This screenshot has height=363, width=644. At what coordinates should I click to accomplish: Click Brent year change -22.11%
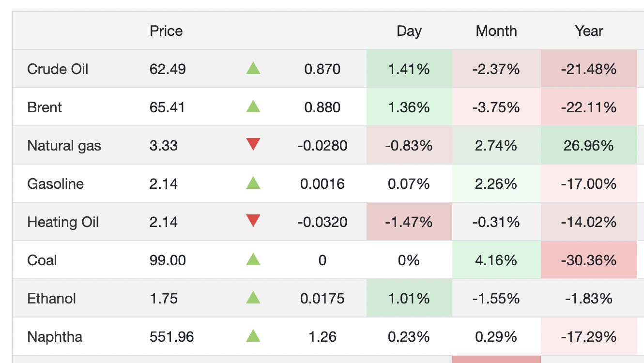[x=589, y=107]
